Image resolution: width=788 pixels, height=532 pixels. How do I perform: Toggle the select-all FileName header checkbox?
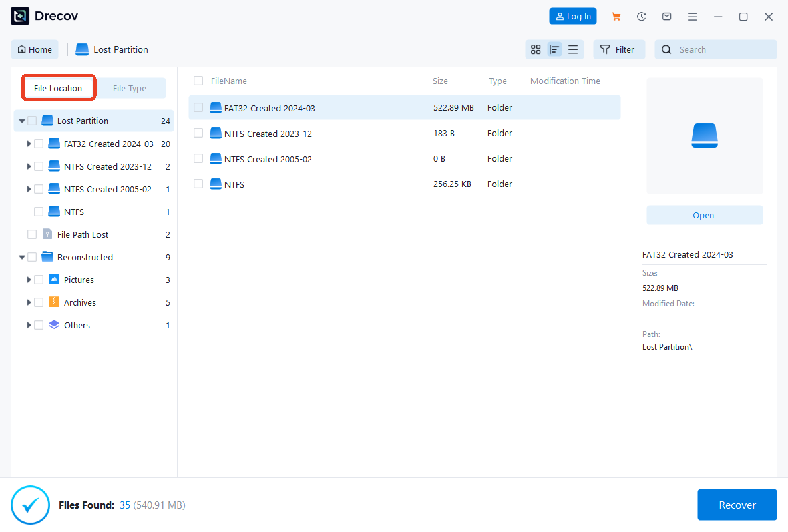(198, 81)
